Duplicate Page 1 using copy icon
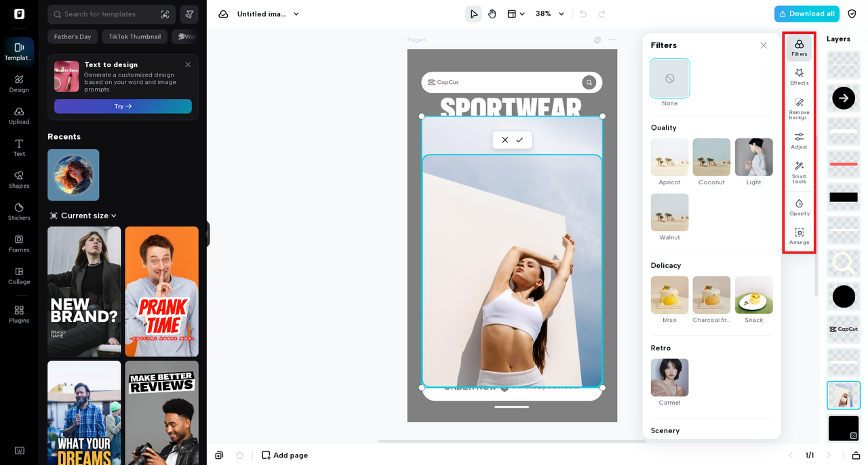 [597, 40]
